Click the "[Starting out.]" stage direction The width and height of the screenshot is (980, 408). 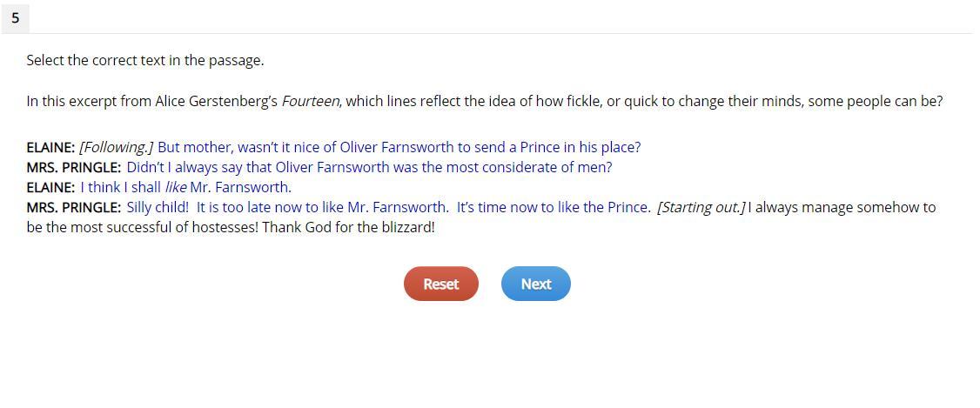701,207
